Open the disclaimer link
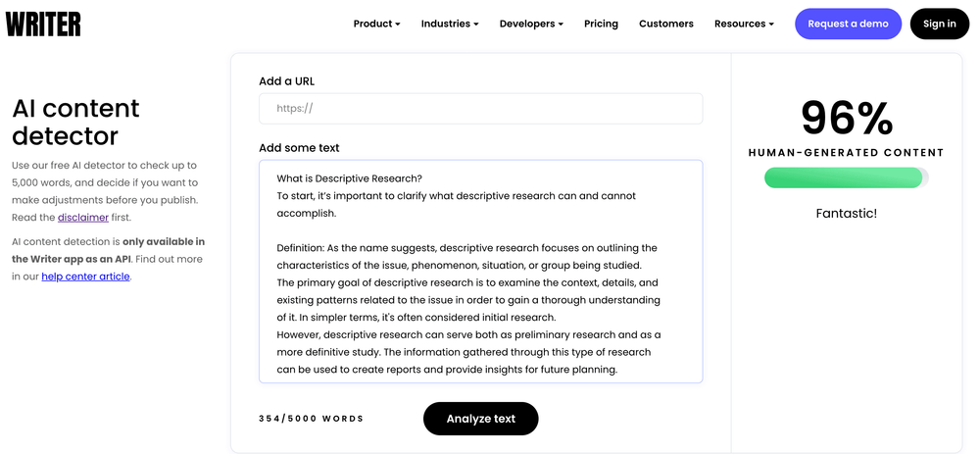This screenshot has width=980, height=454. (x=83, y=218)
